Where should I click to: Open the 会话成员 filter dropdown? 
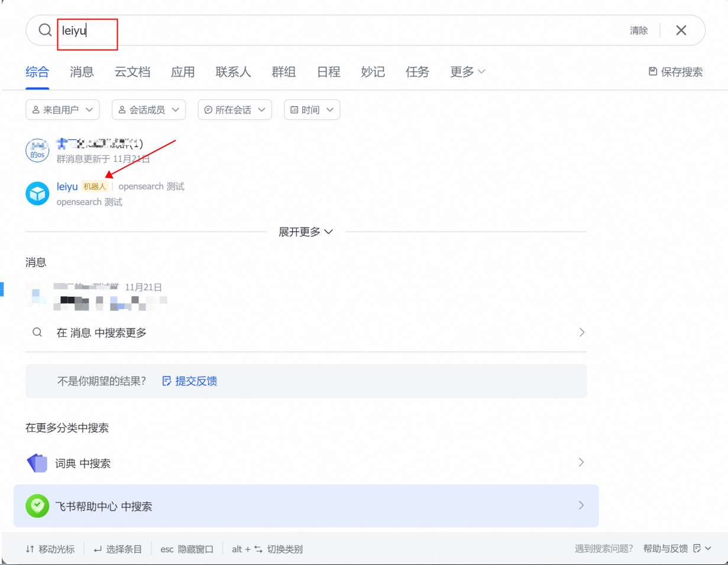149,109
